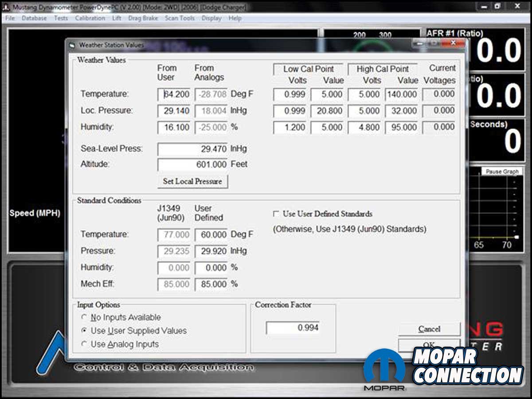Enable Use User Defined Standards checkbox
The height and width of the screenshot is (399, 532).
(x=276, y=214)
